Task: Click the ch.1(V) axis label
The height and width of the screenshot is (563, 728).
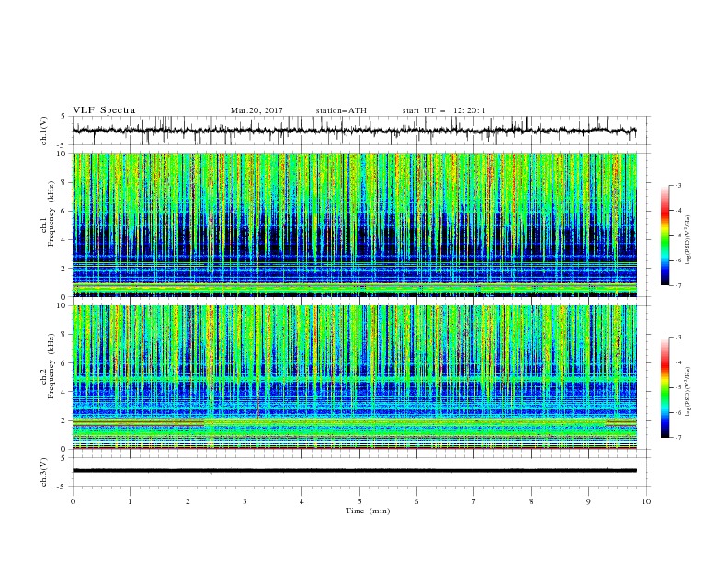Action: click(x=44, y=131)
